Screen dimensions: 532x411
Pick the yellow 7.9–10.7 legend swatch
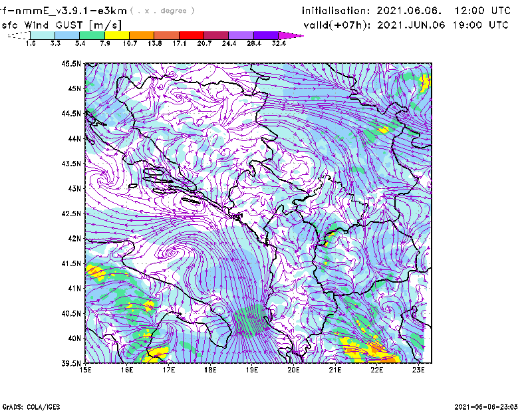point(117,35)
